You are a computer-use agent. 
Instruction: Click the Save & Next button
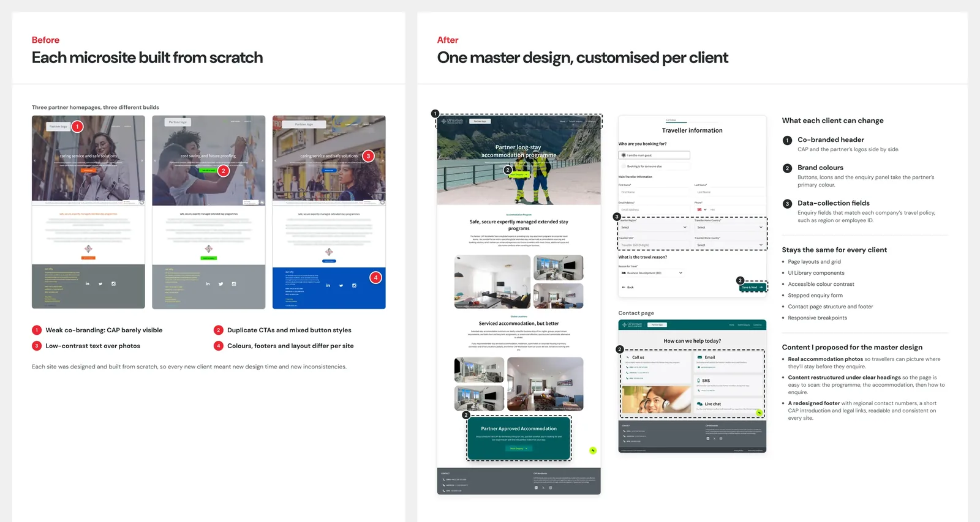pos(753,288)
